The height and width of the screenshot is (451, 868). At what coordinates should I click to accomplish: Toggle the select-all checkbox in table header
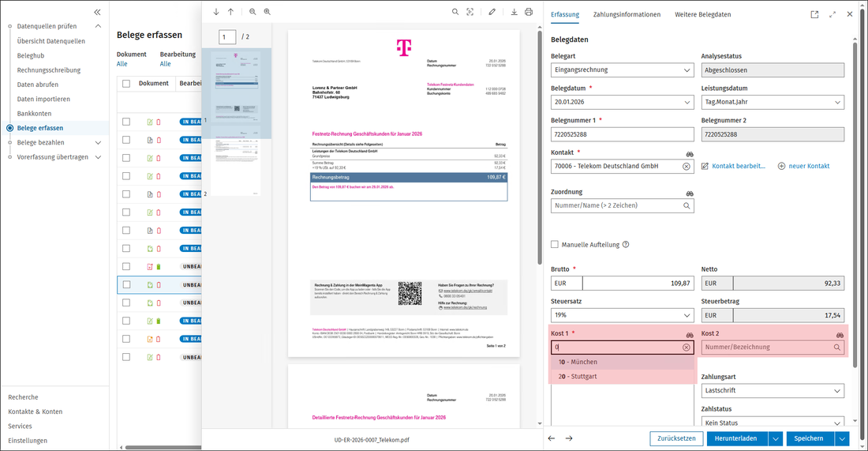click(x=126, y=84)
